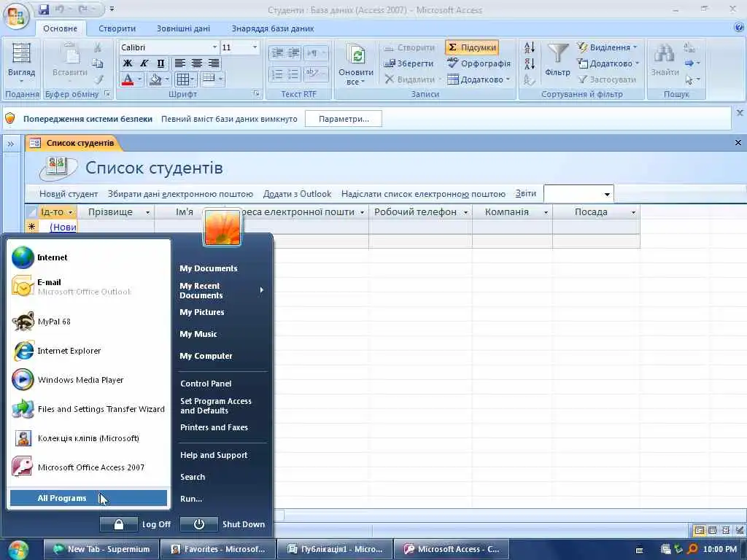Click Додати з Outlook link
The height and width of the screenshot is (560, 747).
[297, 194]
